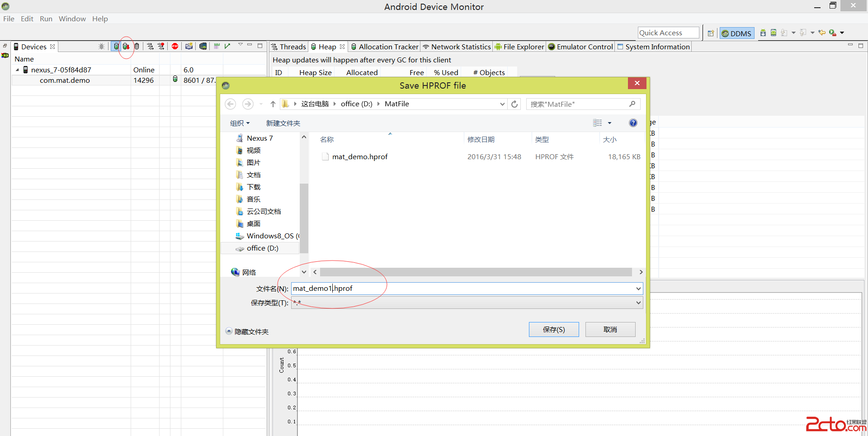Click the Update Threads icon

coord(150,46)
